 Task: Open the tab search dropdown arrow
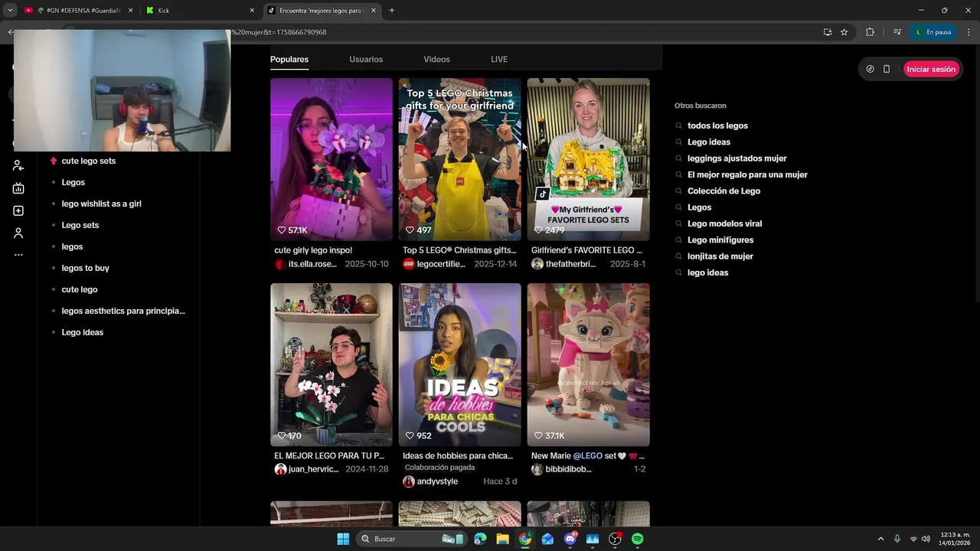[x=10, y=11]
